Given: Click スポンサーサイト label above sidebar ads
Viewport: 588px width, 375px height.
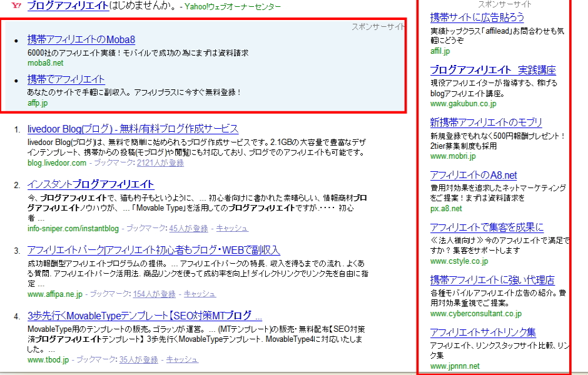Looking at the screenshot, I should pyautogui.click(x=505, y=4).
